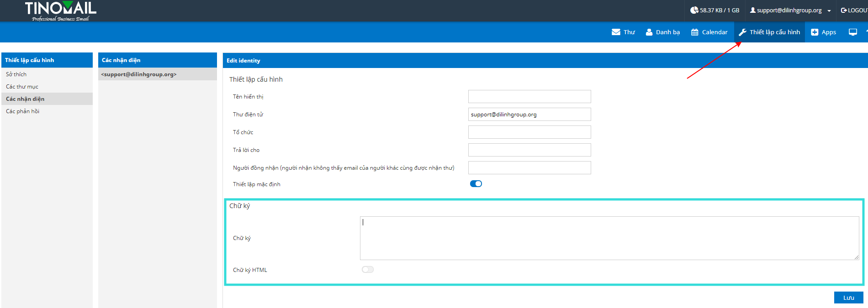Image resolution: width=868 pixels, height=308 pixels.
Task: Select Sở thích preferences section
Action: [x=47, y=74]
